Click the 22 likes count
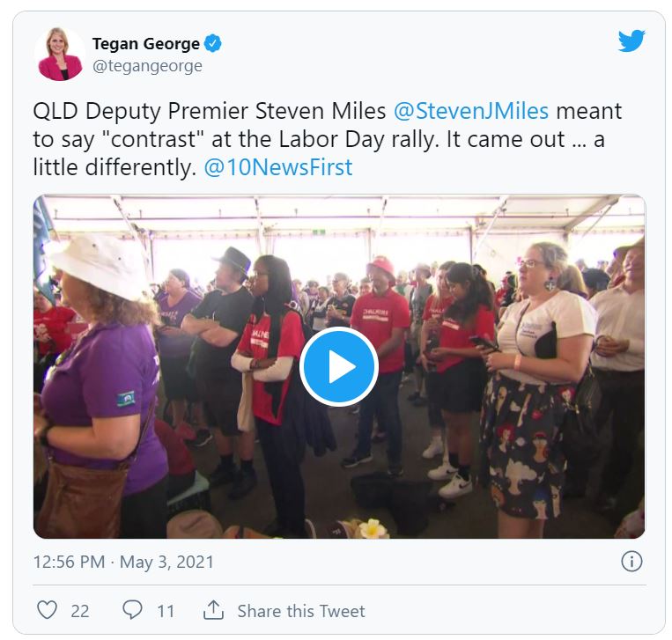672x640 pixels. coord(80,611)
